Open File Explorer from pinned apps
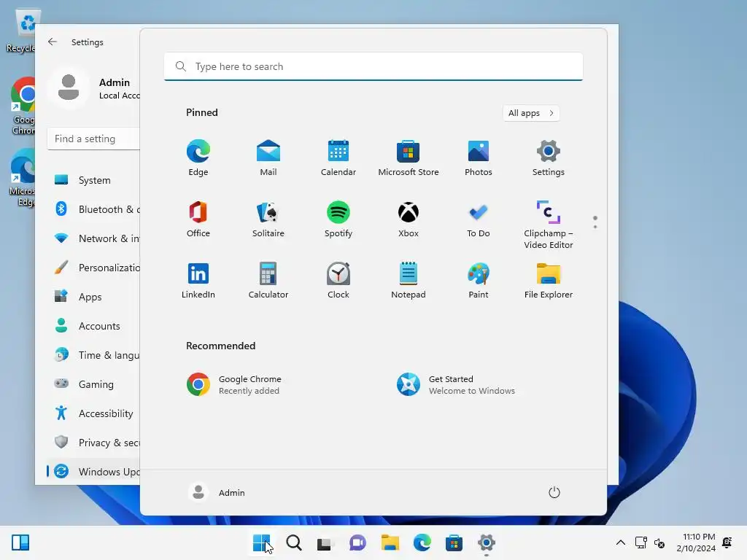This screenshot has height=560, width=747. click(x=549, y=281)
